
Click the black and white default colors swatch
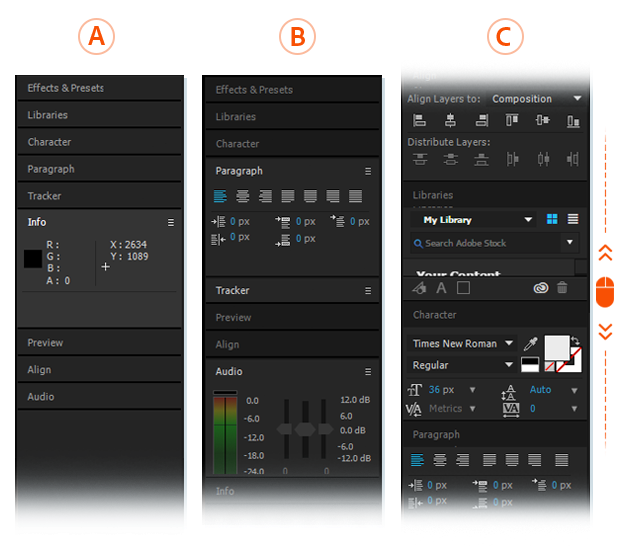pyautogui.click(x=530, y=365)
